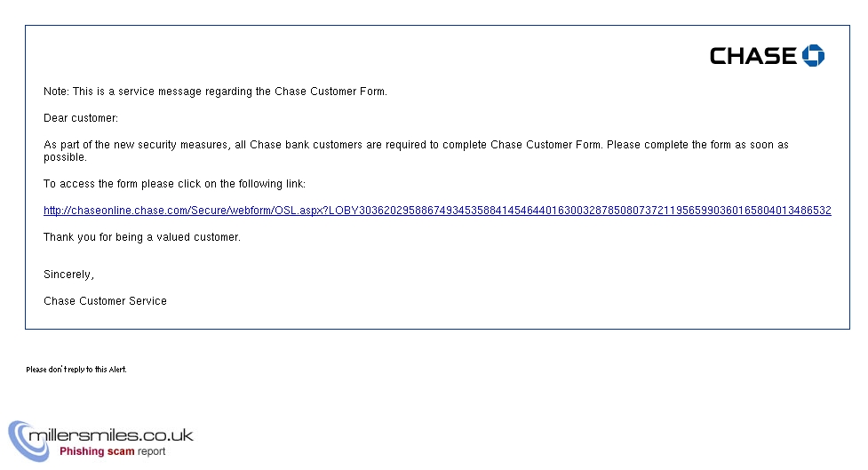
Task: Click "Please complete the form as soon as" sentence
Action: click(697, 145)
